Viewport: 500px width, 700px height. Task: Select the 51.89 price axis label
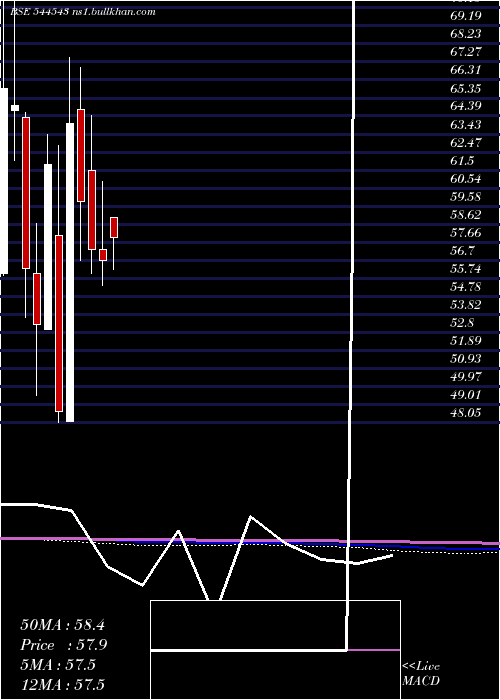(466, 341)
